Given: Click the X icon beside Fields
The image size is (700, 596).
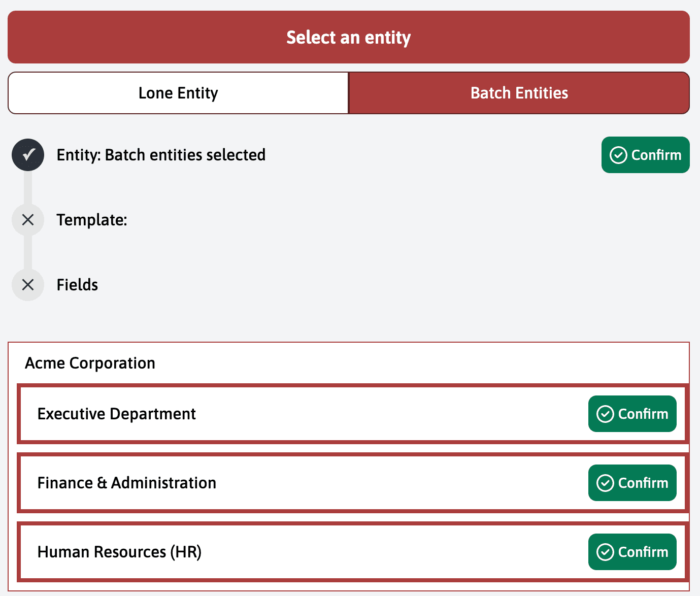Looking at the screenshot, I should (28, 285).
